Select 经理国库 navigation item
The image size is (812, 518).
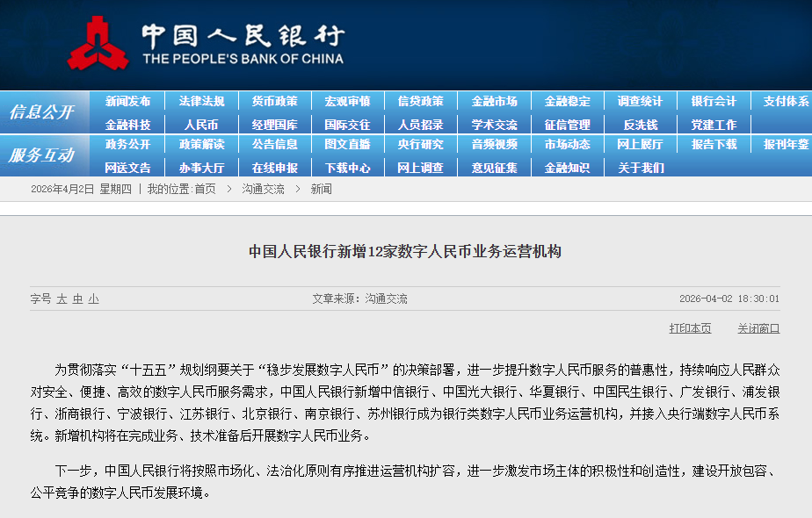pyautogui.click(x=274, y=125)
